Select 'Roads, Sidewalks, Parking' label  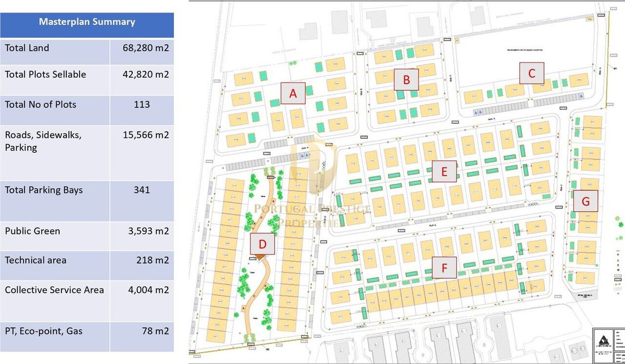click(43, 141)
